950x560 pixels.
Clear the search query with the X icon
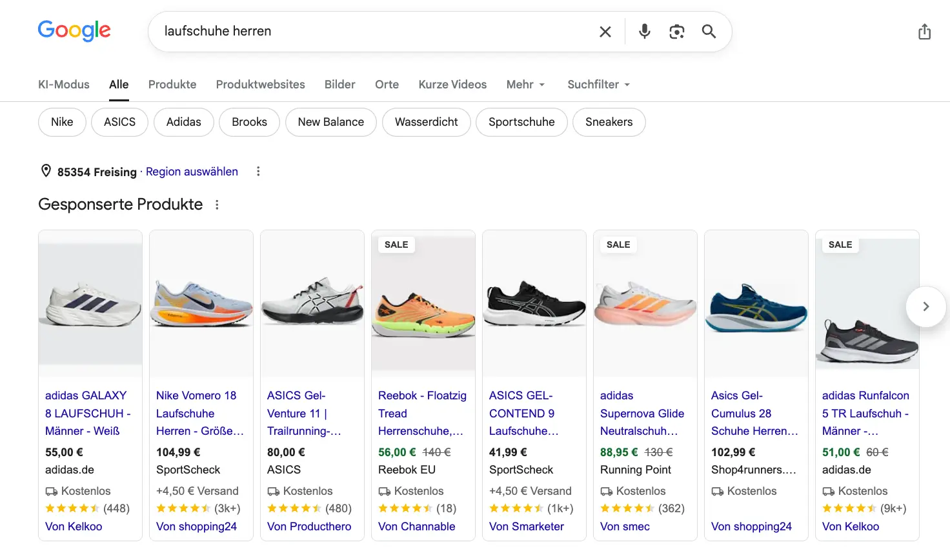pos(605,32)
